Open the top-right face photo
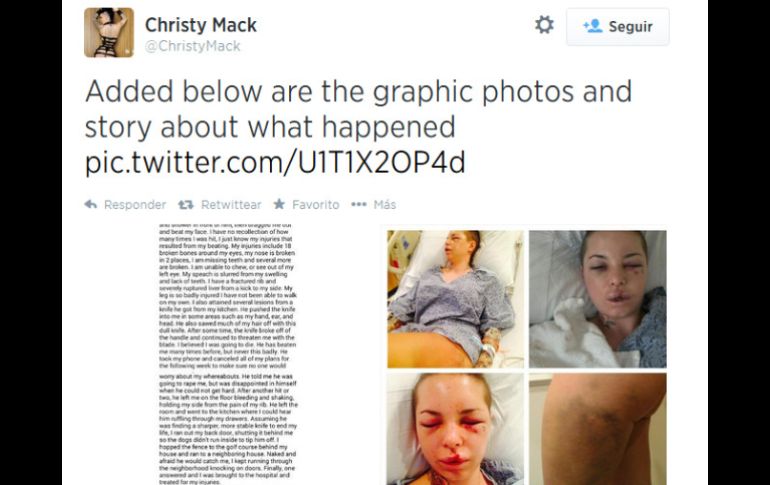The image size is (770, 485). [x=598, y=299]
